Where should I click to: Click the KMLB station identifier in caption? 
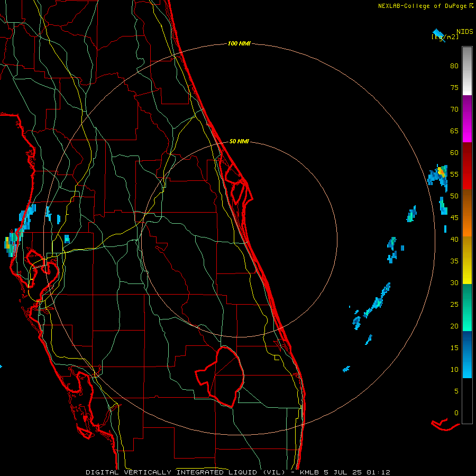click(309, 472)
